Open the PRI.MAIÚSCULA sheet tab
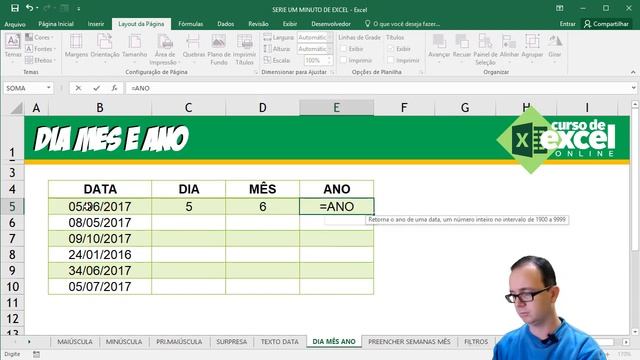 [x=179, y=341]
